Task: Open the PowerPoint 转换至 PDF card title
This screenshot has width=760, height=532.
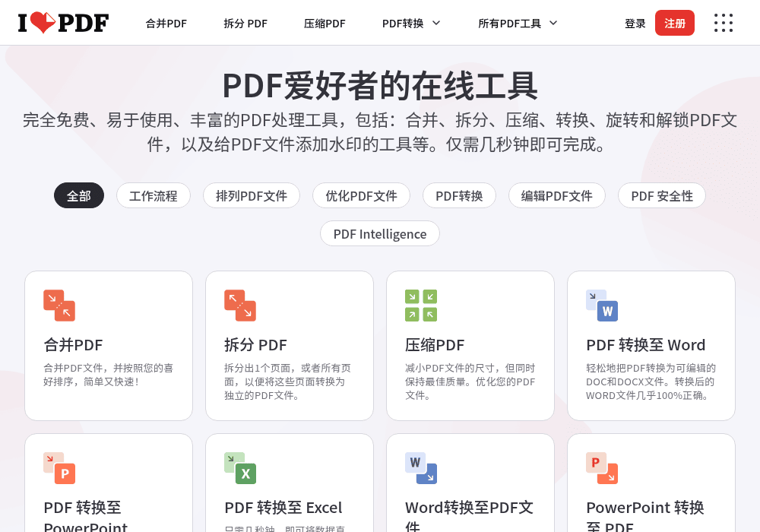Action: (x=644, y=516)
